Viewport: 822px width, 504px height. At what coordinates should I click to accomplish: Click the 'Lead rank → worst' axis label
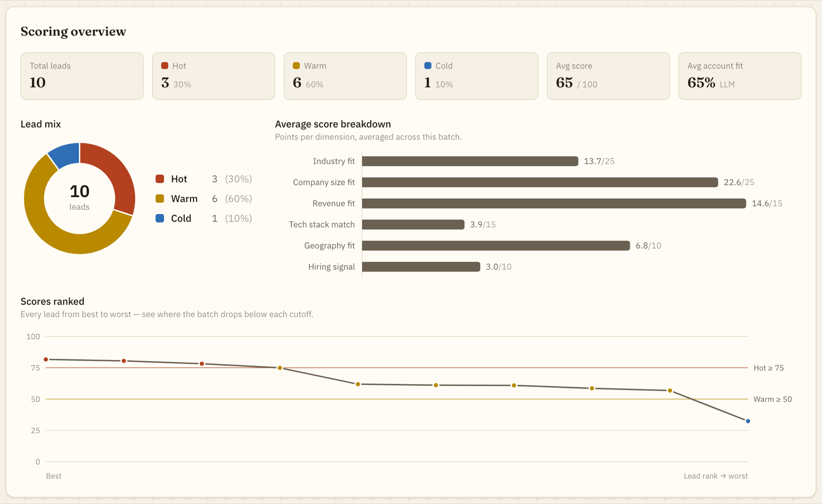pyautogui.click(x=716, y=476)
